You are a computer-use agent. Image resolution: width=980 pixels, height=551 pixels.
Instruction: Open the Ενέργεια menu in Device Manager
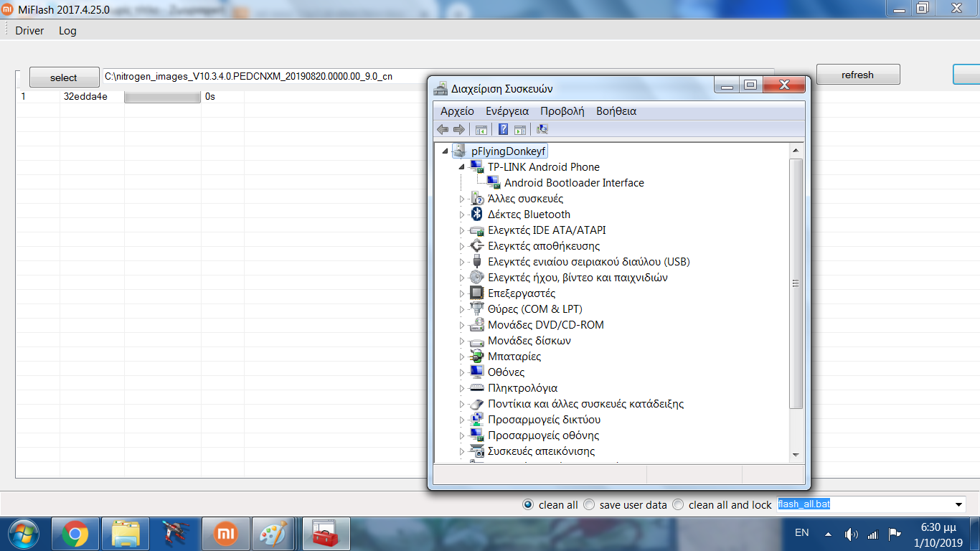tap(507, 111)
